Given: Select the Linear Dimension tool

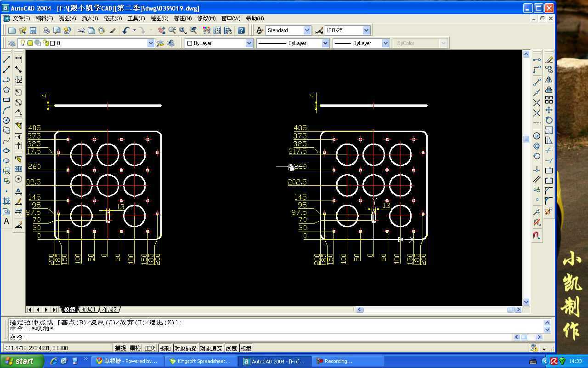Looking at the screenshot, I should (x=18, y=59).
